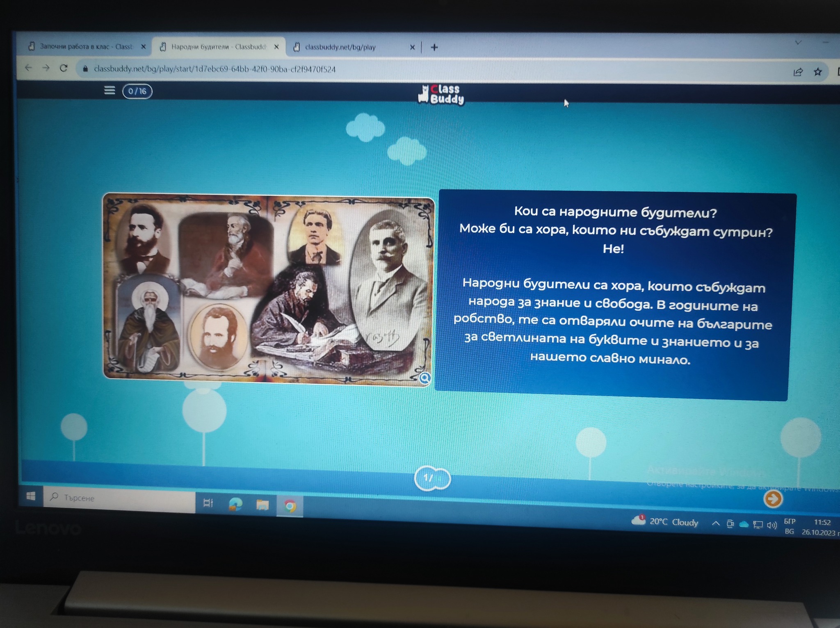Click the Търсене taskbar search box

119,499
